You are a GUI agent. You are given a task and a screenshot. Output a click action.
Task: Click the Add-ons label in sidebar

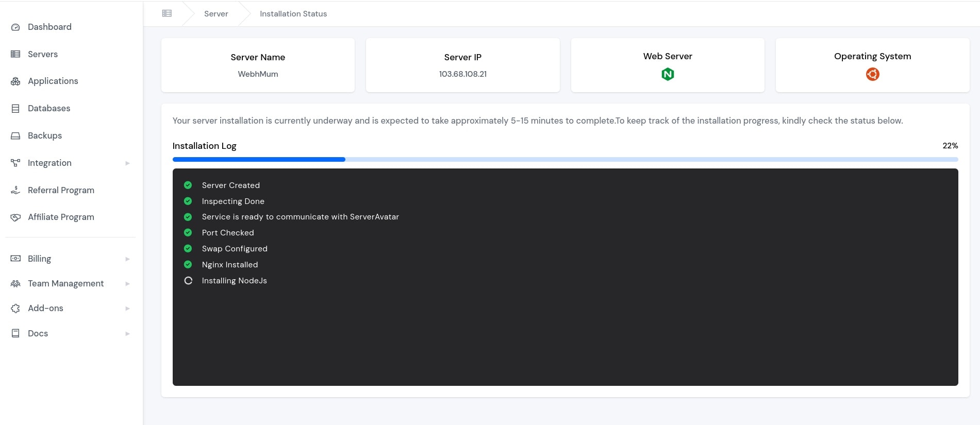45,308
